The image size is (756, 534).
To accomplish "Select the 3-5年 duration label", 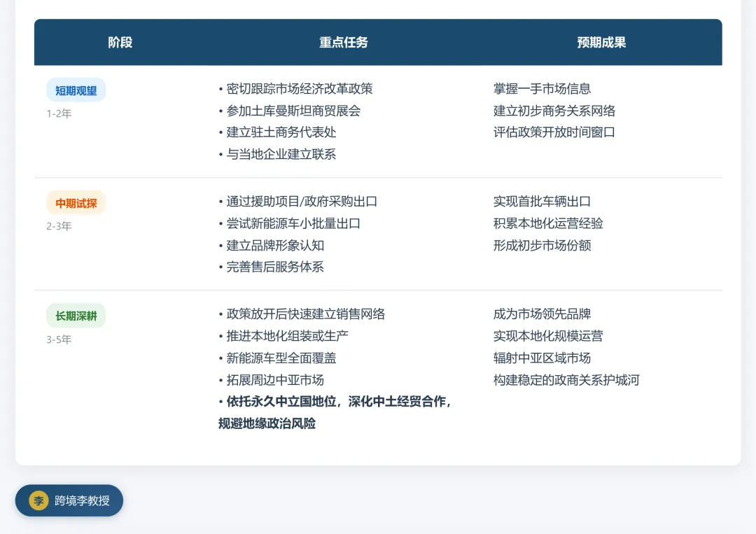I will [59, 339].
